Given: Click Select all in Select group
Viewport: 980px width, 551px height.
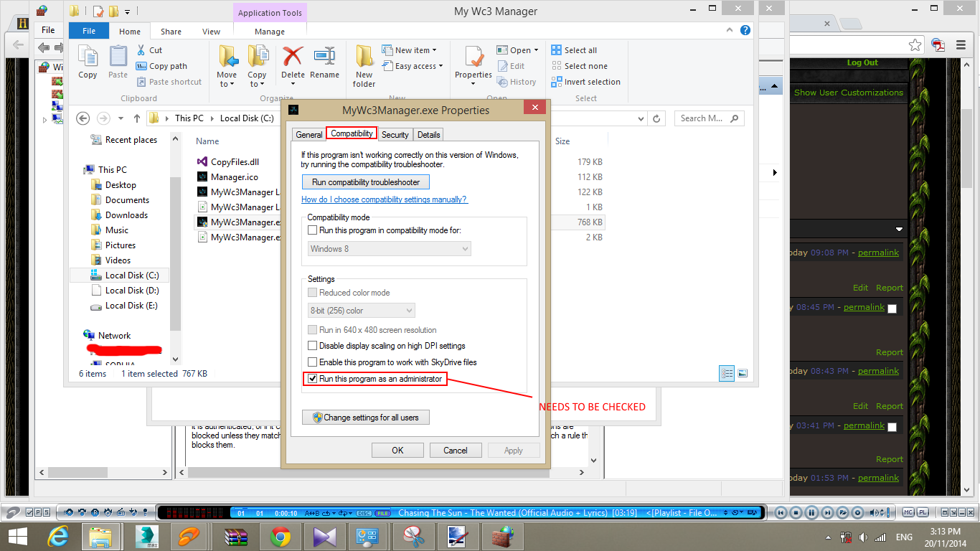Looking at the screenshot, I should click(574, 50).
